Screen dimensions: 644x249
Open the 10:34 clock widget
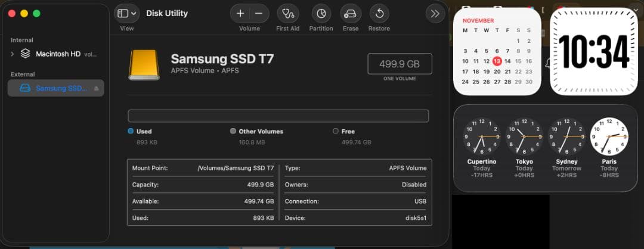[x=594, y=51]
